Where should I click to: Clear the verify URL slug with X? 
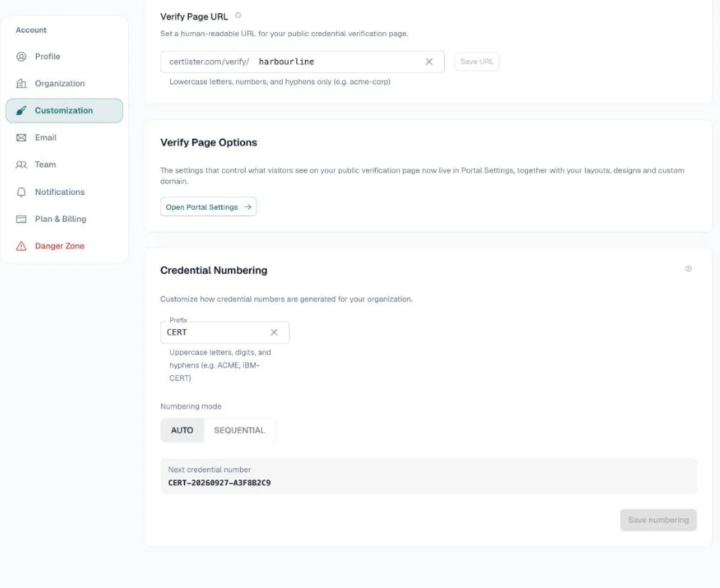[x=429, y=61]
